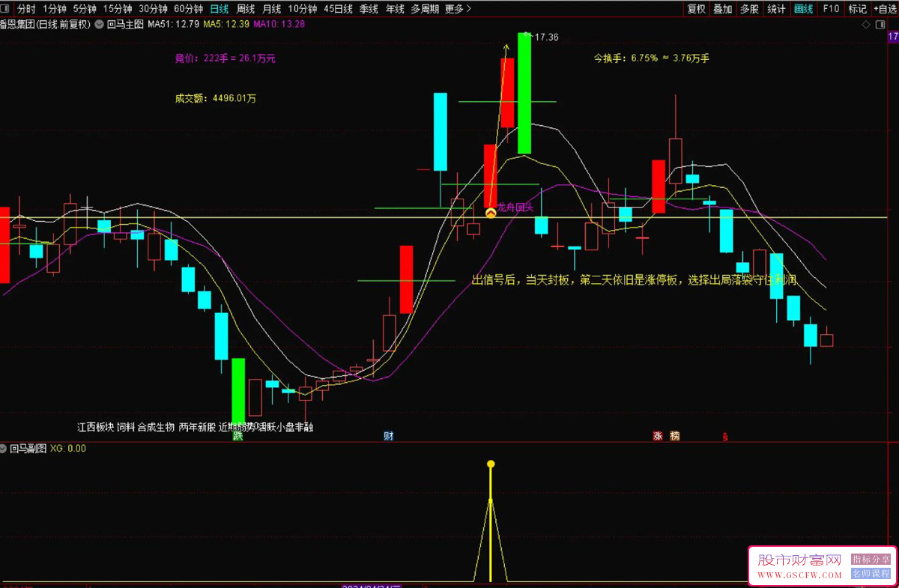Open the 多股 multi-stock view
Screen dimensions: 899x588
(749, 9)
